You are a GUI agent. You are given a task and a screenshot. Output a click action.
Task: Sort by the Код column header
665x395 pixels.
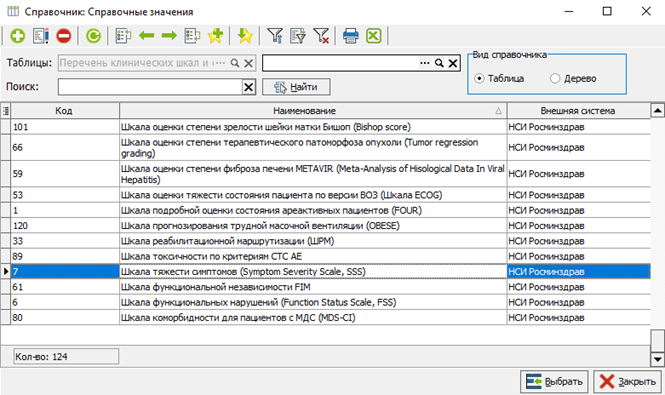pos(65,111)
